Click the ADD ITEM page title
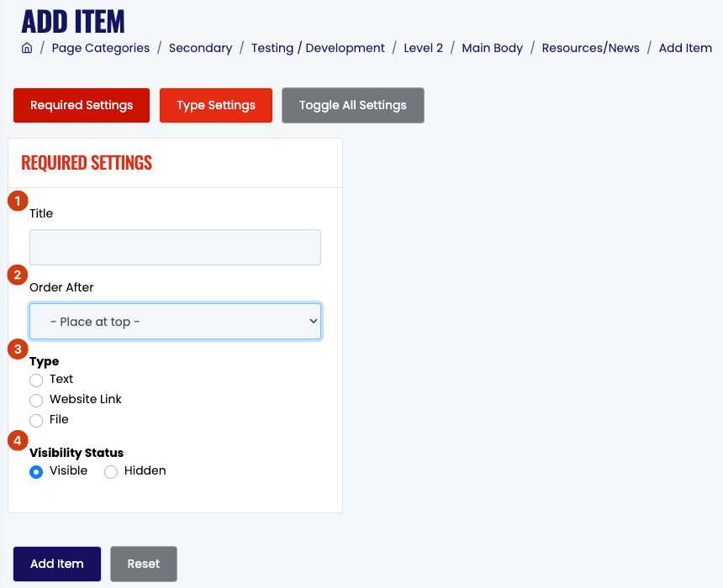The width and height of the screenshot is (723, 588). pos(73,21)
